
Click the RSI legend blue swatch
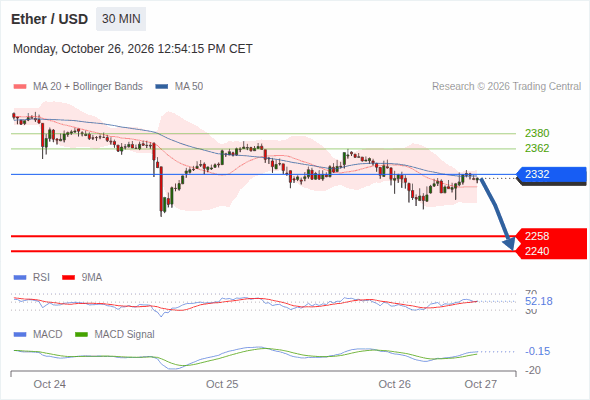point(20,278)
